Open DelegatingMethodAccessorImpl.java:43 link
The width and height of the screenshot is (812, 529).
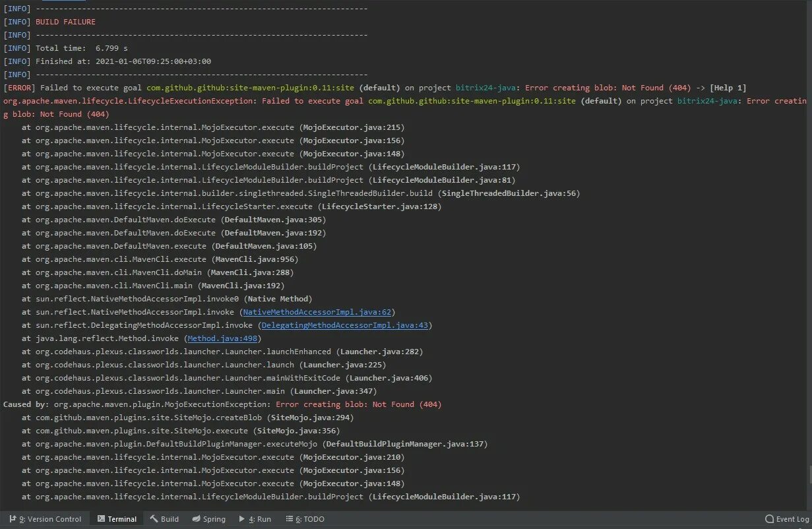[x=345, y=325]
